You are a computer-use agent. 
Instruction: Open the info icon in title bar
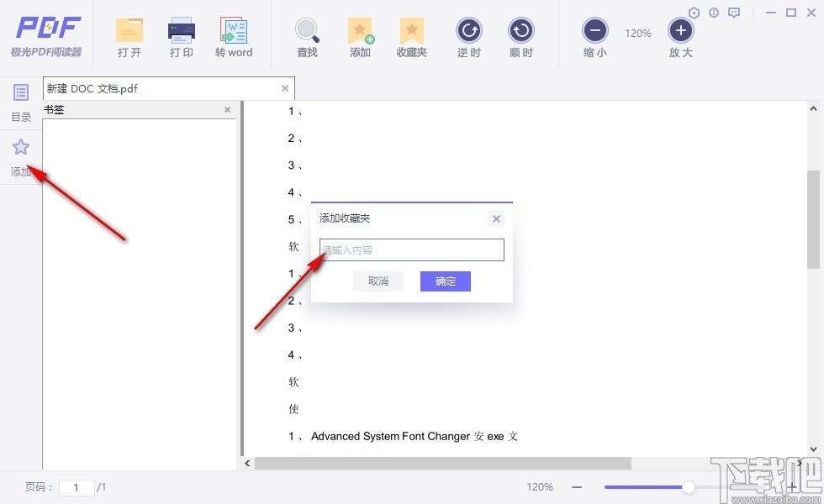pos(714,13)
